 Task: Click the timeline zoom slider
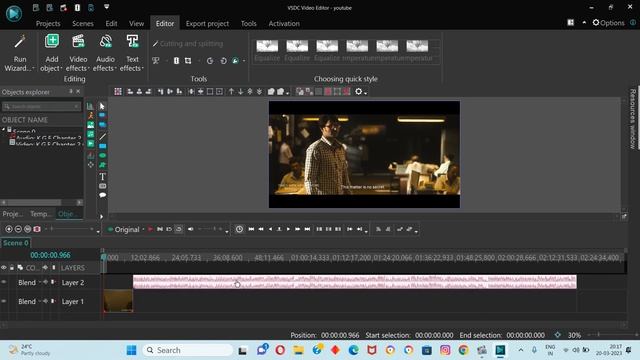point(70,229)
